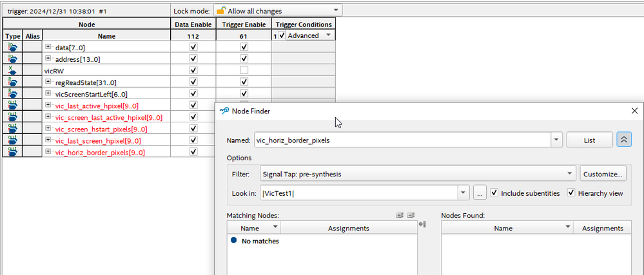Click the type icon for regReadState[31..0]
Image resolution: width=644 pixels, height=275 pixels.
coord(13,82)
